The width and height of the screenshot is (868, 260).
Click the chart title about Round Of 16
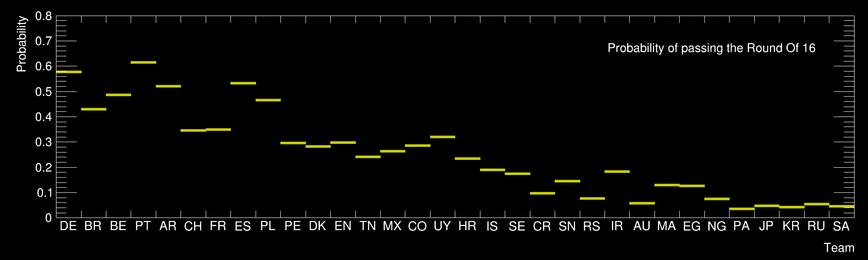point(711,48)
